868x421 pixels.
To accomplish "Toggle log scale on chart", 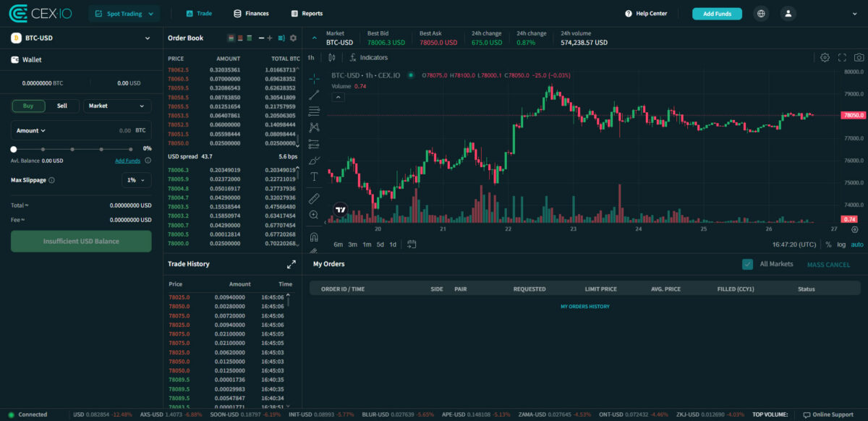I will [841, 244].
